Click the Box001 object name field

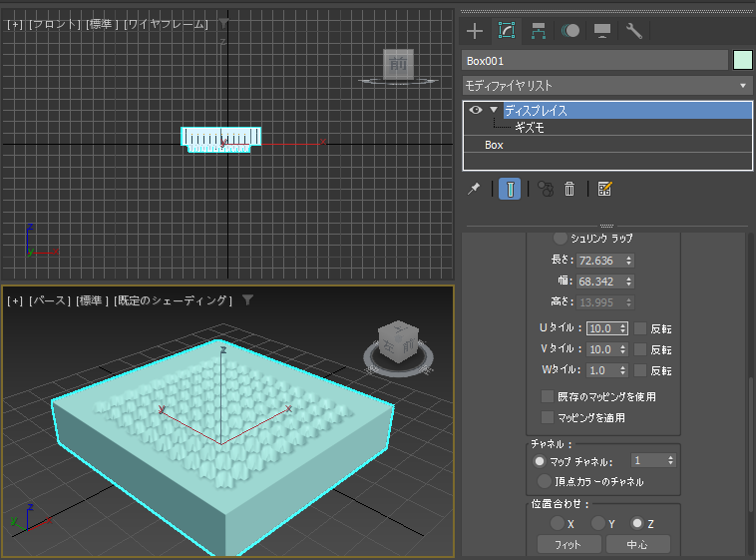[594, 61]
